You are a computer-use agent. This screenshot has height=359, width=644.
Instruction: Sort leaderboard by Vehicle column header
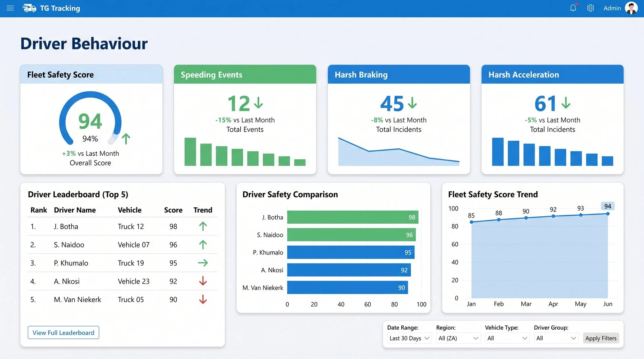pyautogui.click(x=130, y=210)
